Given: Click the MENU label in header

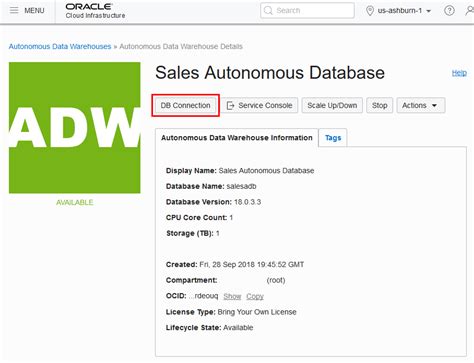Looking at the screenshot, I should (x=34, y=11).
